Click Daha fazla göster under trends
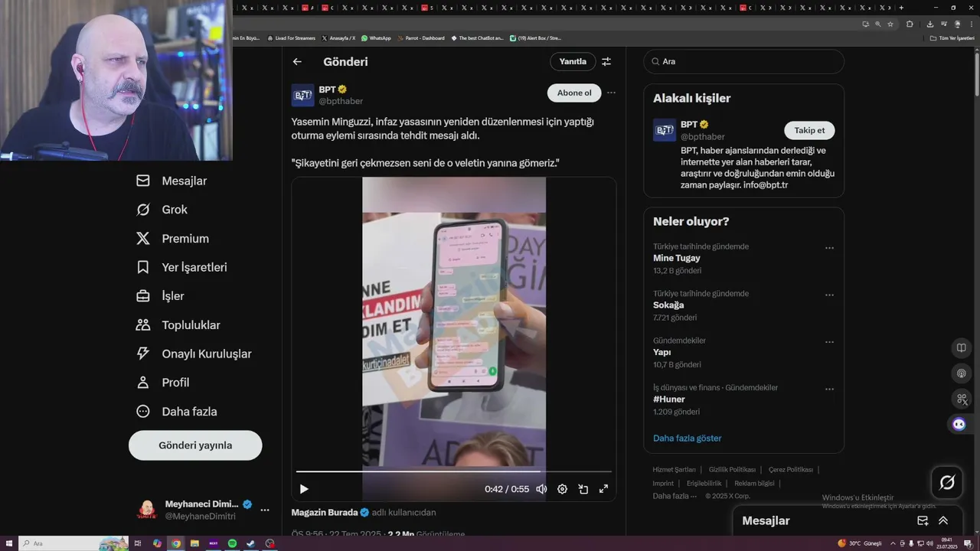This screenshot has height=551, width=980. 687,439
